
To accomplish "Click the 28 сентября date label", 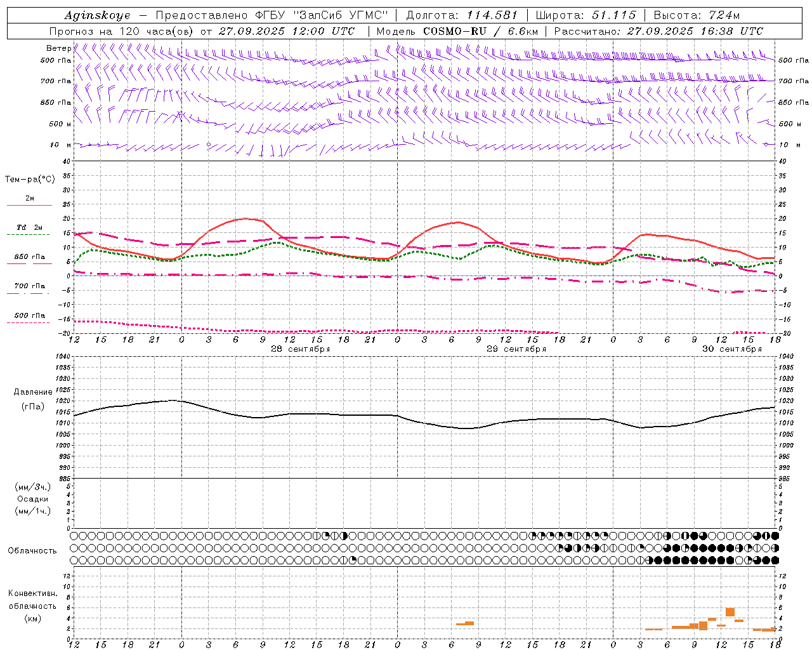I will click(301, 349).
